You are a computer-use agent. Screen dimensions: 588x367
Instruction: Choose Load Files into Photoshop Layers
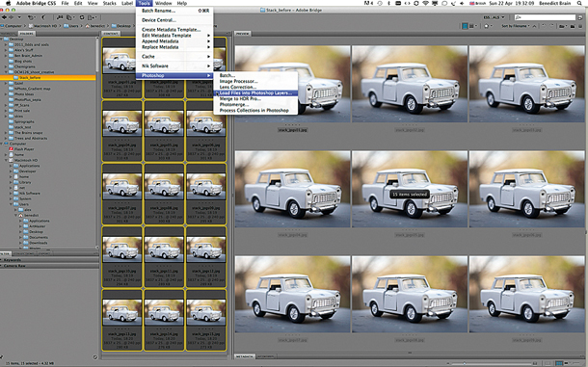point(255,93)
